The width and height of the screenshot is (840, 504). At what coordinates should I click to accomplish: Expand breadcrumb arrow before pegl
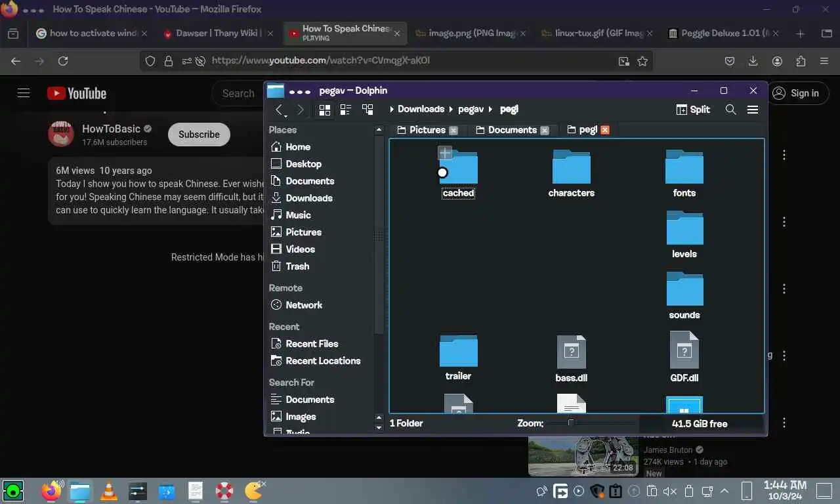coord(490,110)
